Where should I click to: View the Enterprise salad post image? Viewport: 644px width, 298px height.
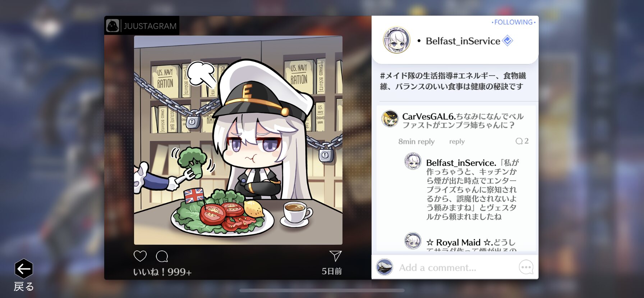238,140
